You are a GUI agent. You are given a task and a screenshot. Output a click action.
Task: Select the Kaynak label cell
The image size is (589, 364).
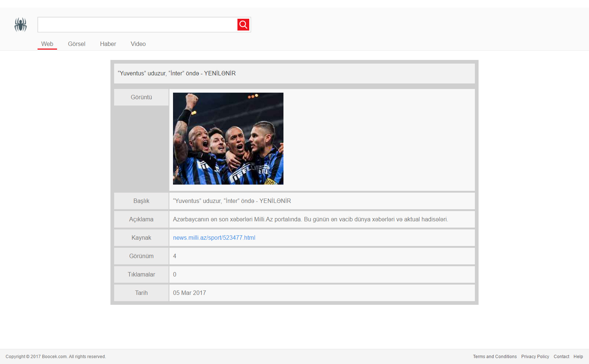(x=141, y=238)
